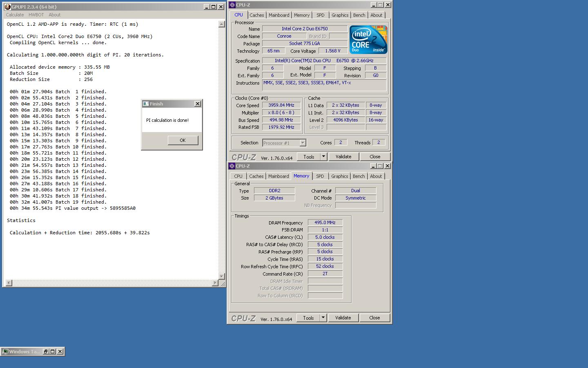Click the GPUPI application icon in title bar
Image resolution: width=588 pixels, height=368 pixels.
pos(7,7)
